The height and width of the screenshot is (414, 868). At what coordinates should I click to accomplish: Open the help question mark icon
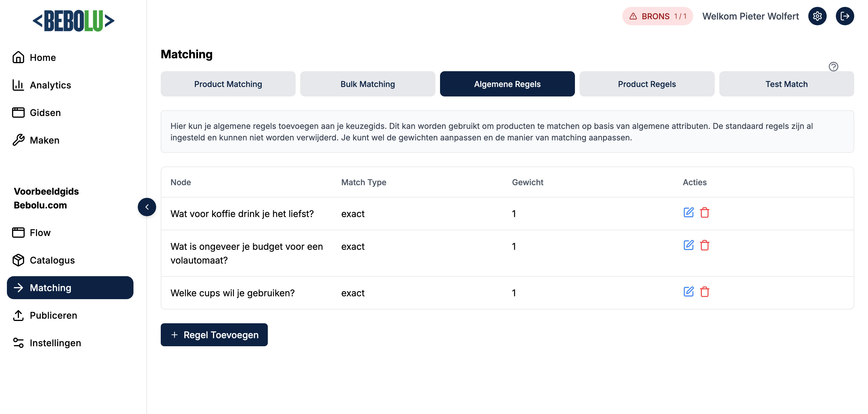pyautogui.click(x=833, y=66)
